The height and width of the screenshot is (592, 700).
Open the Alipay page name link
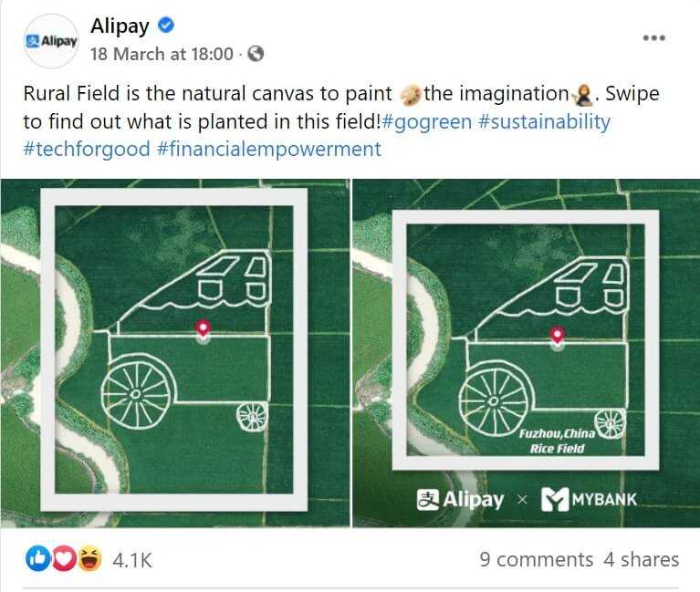point(120,26)
